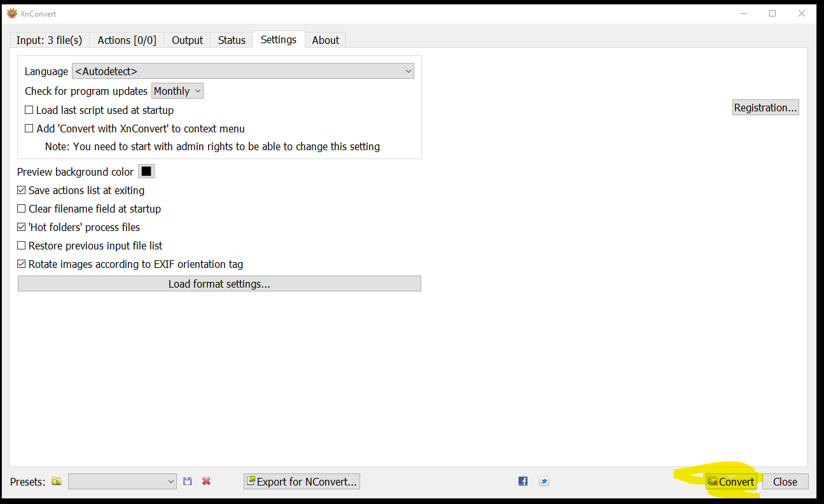Select the Settings tab
824x504 pixels.
click(279, 39)
